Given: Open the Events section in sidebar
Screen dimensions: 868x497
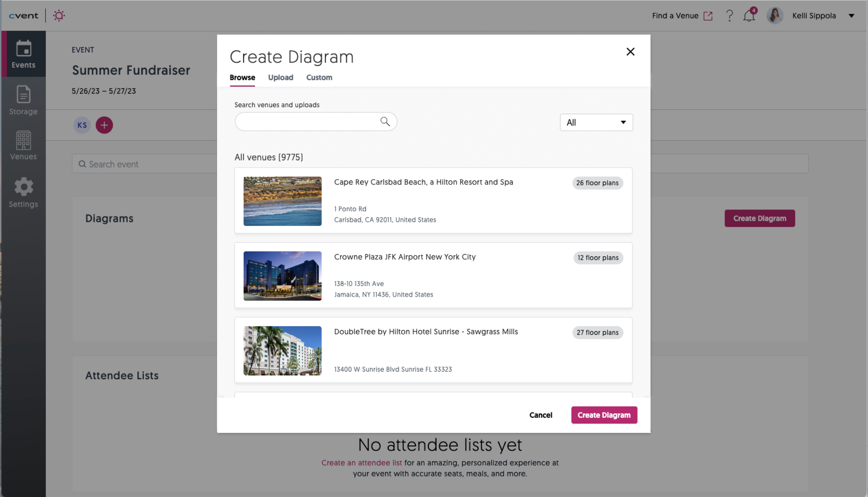Looking at the screenshot, I should 24,54.
